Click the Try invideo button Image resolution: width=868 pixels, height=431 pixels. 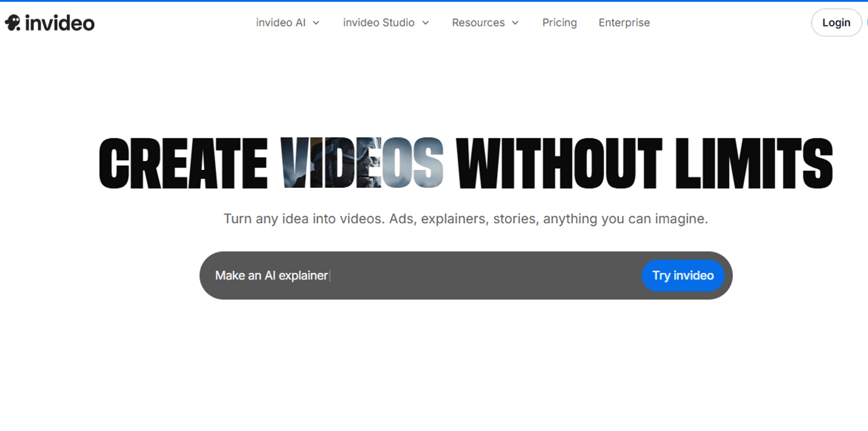tap(683, 276)
